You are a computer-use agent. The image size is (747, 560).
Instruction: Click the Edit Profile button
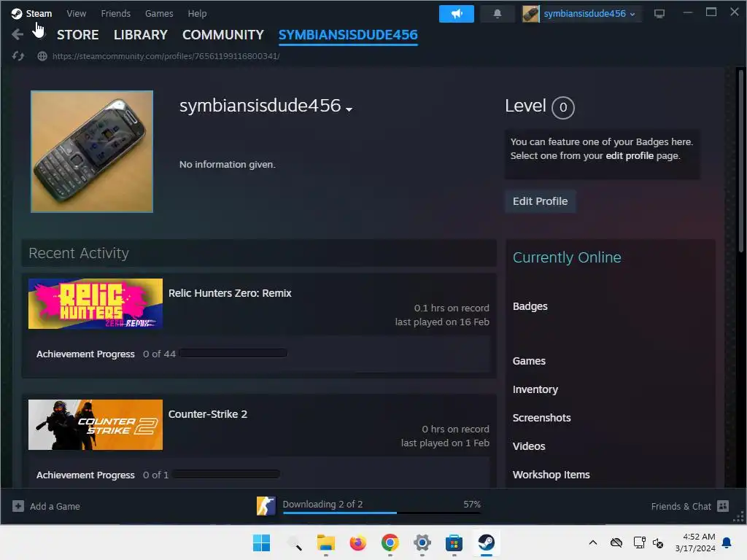pyautogui.click(x=541, y=201)
